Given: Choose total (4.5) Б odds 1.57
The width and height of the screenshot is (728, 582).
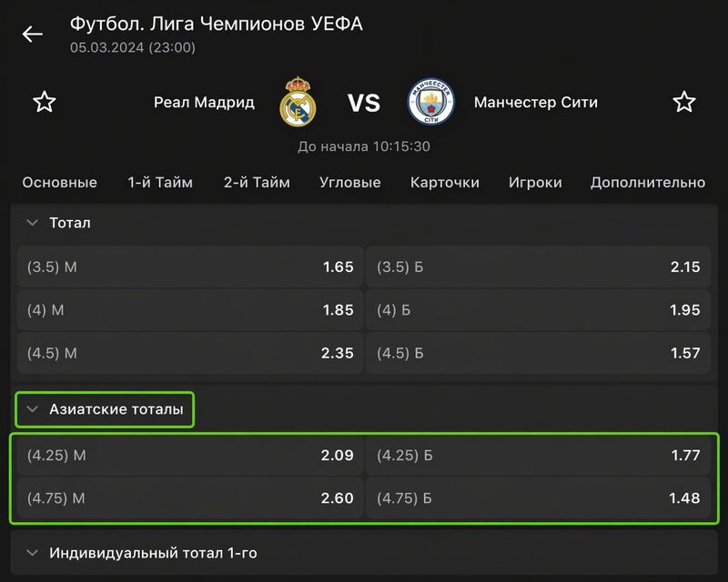Looking at the screenshot, I should (539, 353).
